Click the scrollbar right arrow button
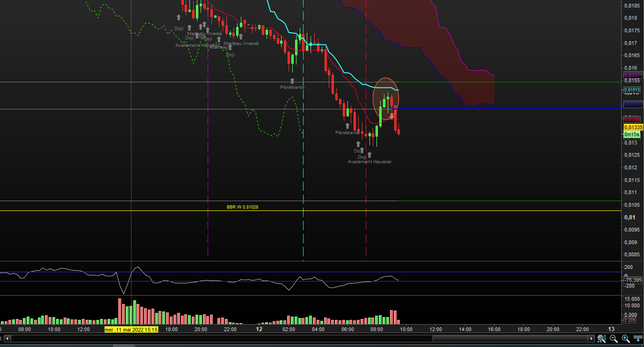644x347 pixels. (x=592, y=338)
